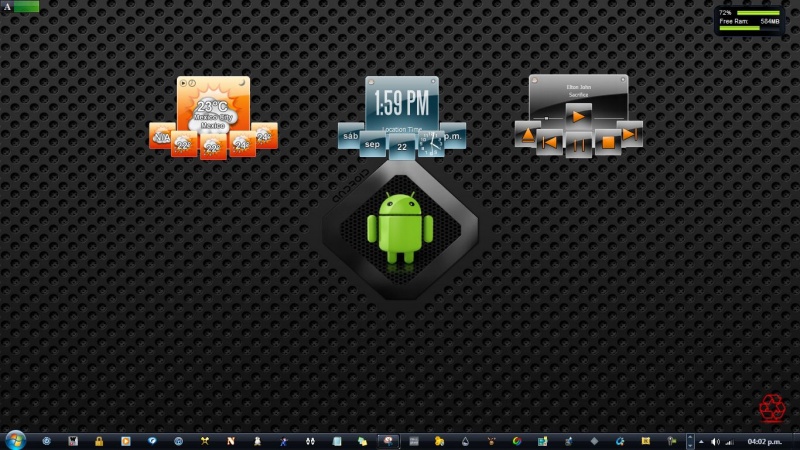Click the sáb day tile on clock widget
The width and height of the screenshot is (800, 450).
tap(351, 136)
